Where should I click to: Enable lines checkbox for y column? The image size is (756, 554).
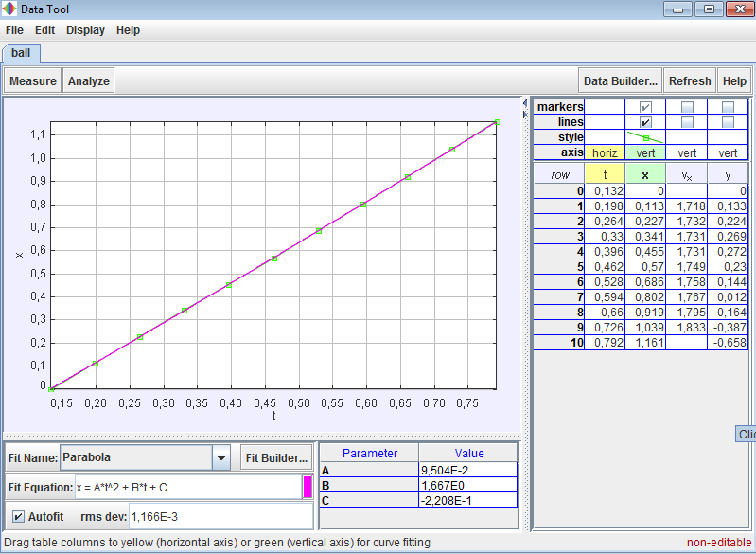[x=728, y=122]
